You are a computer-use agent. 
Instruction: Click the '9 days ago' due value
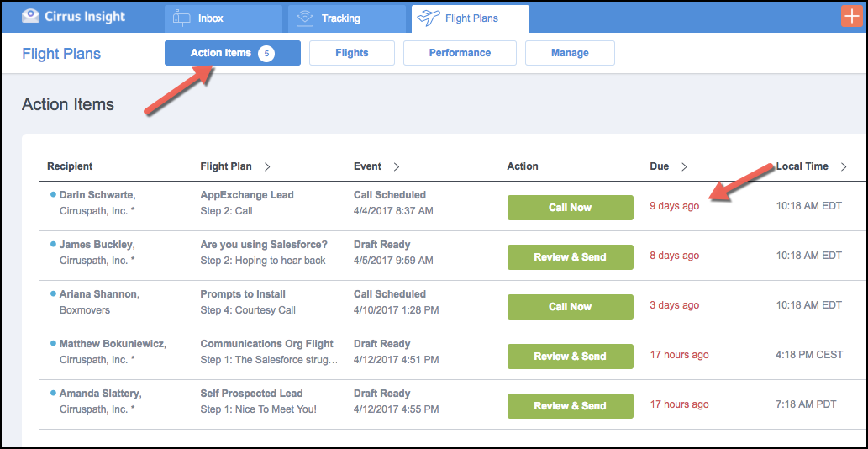[x=674, y=206]
